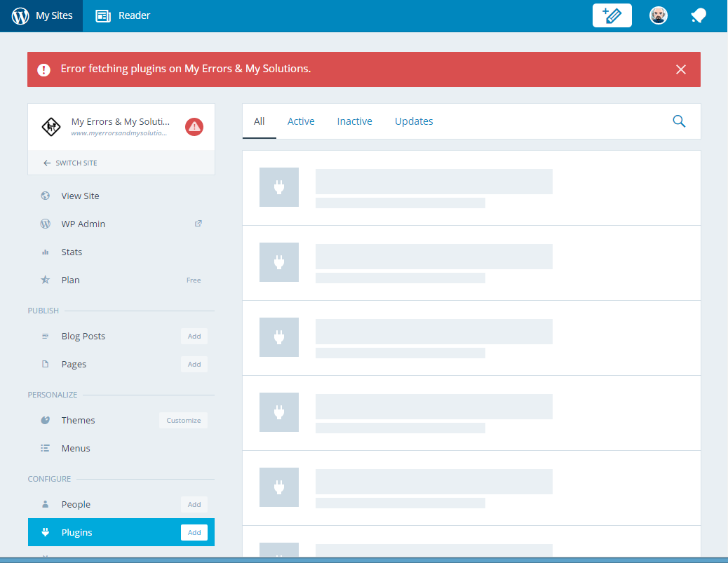728x563 pixels.
Task: Click the Pages document icon
Action: tap(45, 364)
